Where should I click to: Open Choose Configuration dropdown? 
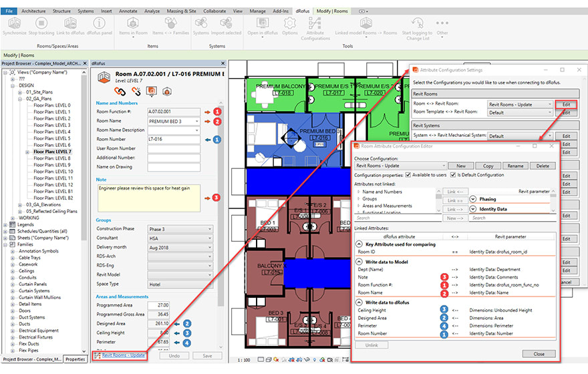(400, 166)
